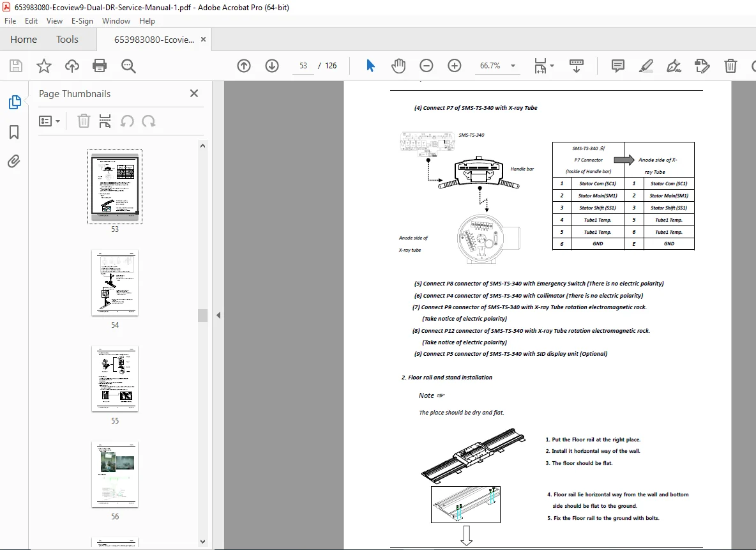Go to previous page with up arrow
The height and width of the screenshot is (550, 756).
[244, 66]
